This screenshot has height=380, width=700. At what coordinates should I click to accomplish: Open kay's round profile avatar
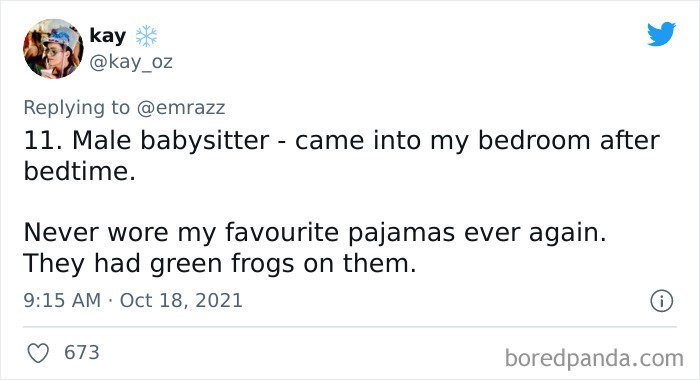pyautogui.click(x=53, y=49)
